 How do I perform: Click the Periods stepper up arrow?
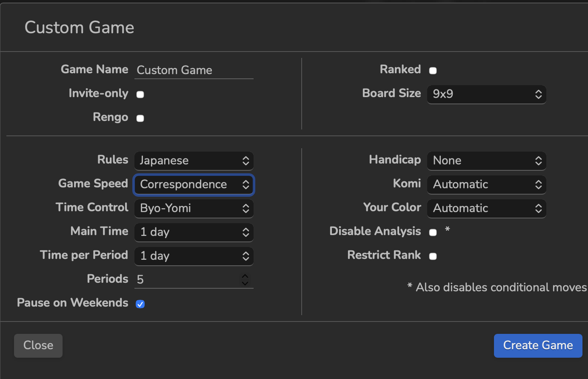point(245,276)
